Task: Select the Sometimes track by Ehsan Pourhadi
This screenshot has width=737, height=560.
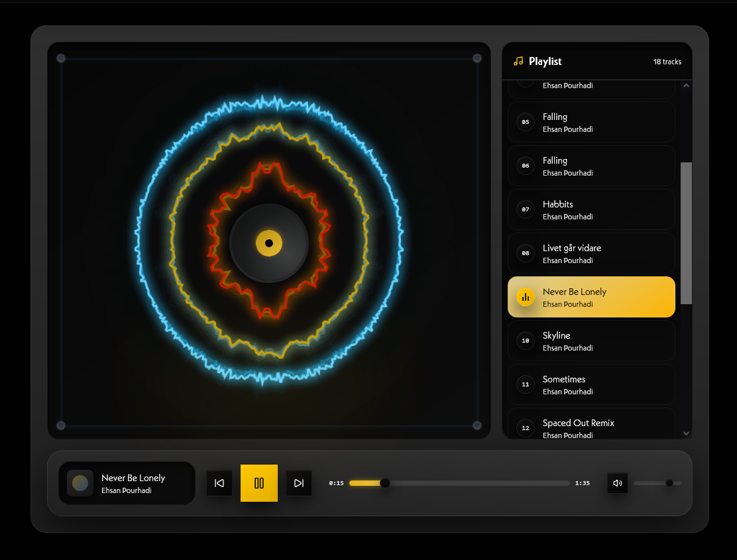Action: pos(591,384)
